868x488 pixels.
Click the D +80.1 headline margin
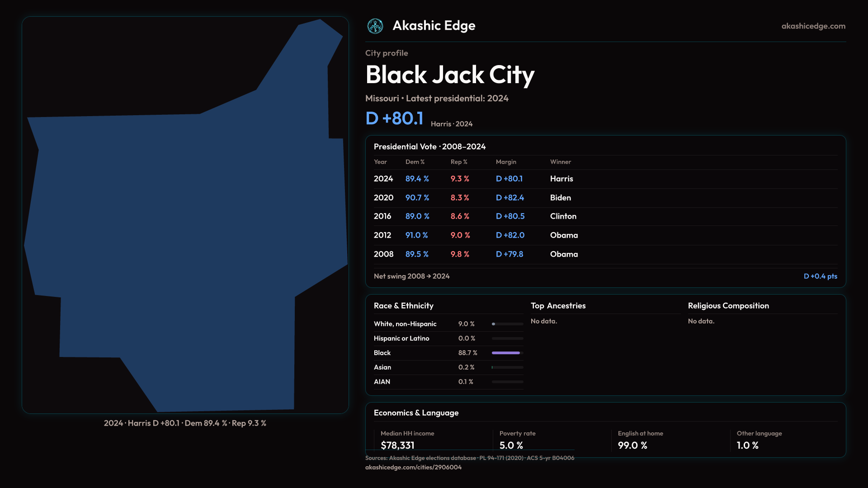(x=394, y=118)
